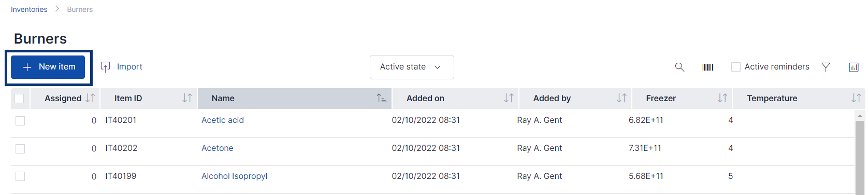
Task: Check the select-all header checkbox
Action: pos(20,99)
